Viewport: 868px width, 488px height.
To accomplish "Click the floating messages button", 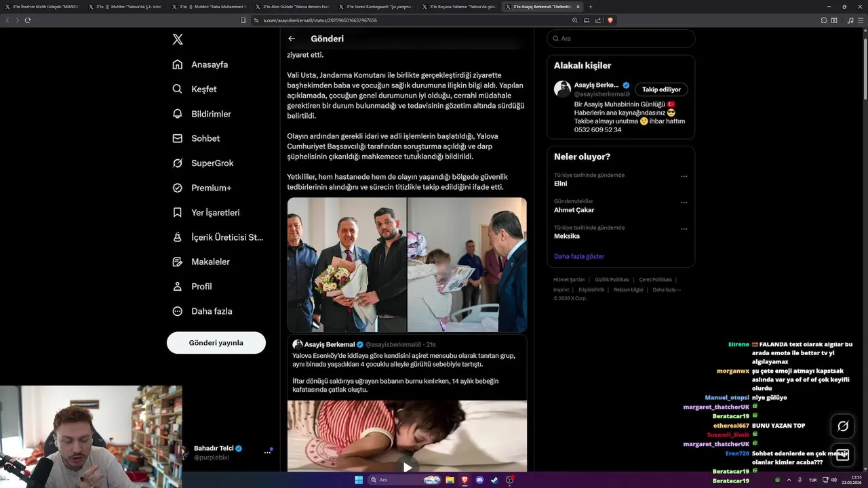I will 843,455.
